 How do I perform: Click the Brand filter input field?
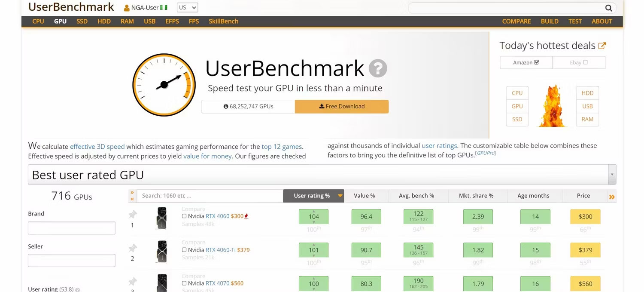coord(71,228)
